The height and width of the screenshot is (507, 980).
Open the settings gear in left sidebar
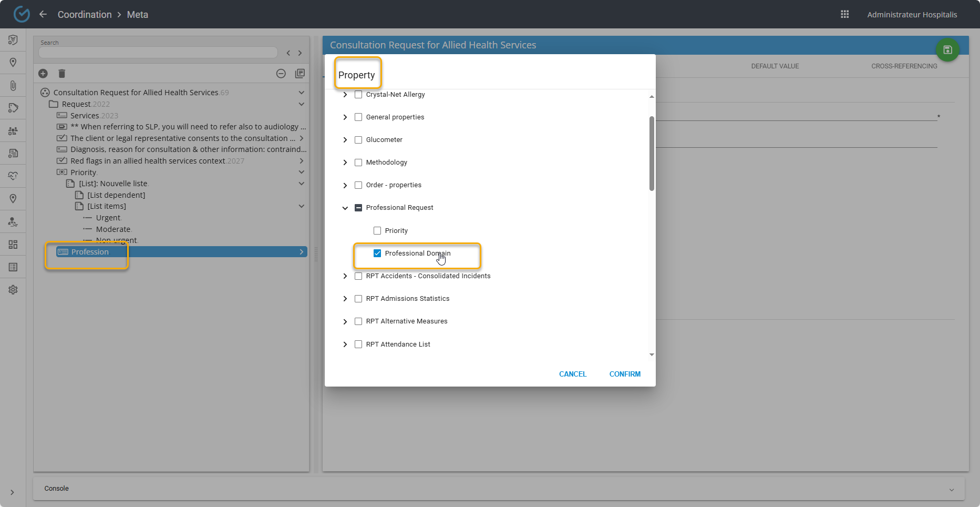point(13,290)
